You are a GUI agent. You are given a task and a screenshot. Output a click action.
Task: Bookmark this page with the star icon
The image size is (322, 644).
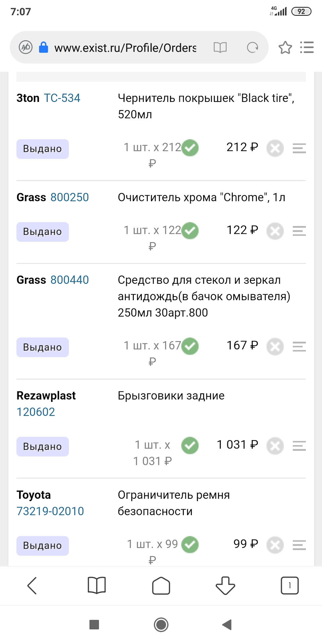coord(285,47)
